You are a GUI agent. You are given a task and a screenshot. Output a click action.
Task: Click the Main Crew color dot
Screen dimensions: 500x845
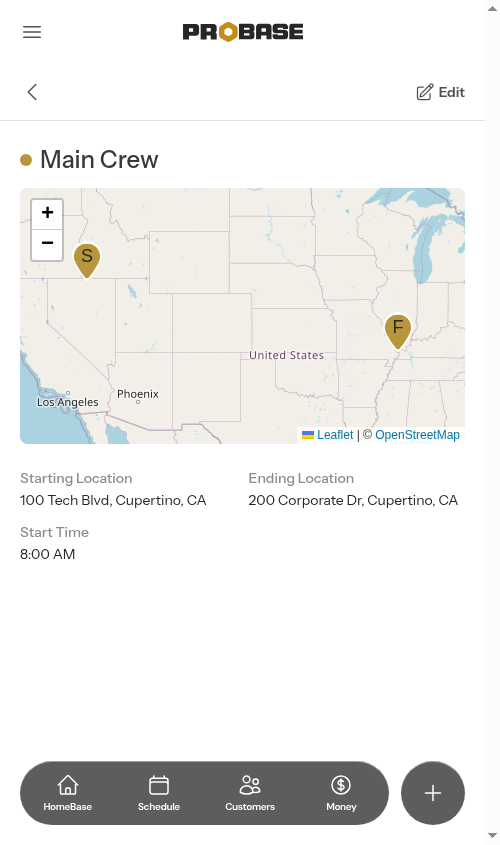click(x=26, y=160)
